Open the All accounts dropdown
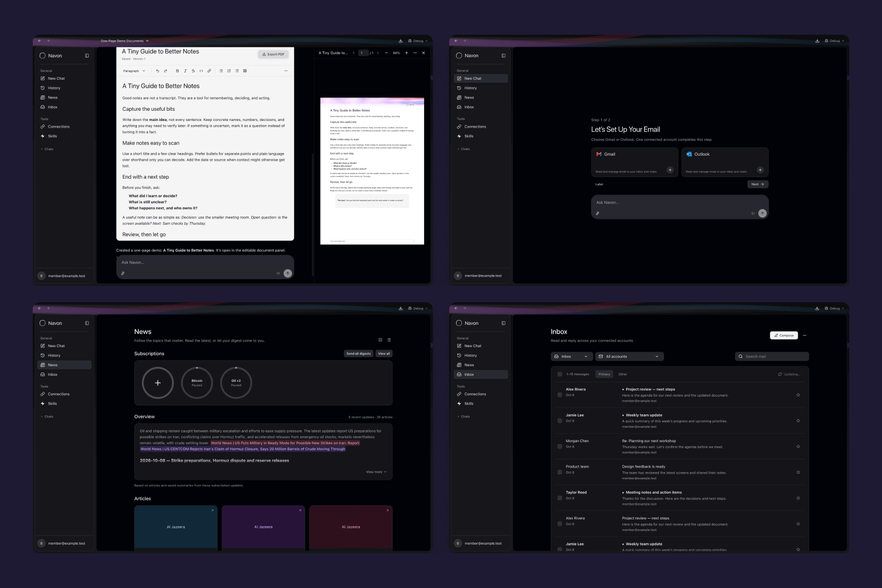The width and height of the screenshot is (882, 588). click(629, 356)
